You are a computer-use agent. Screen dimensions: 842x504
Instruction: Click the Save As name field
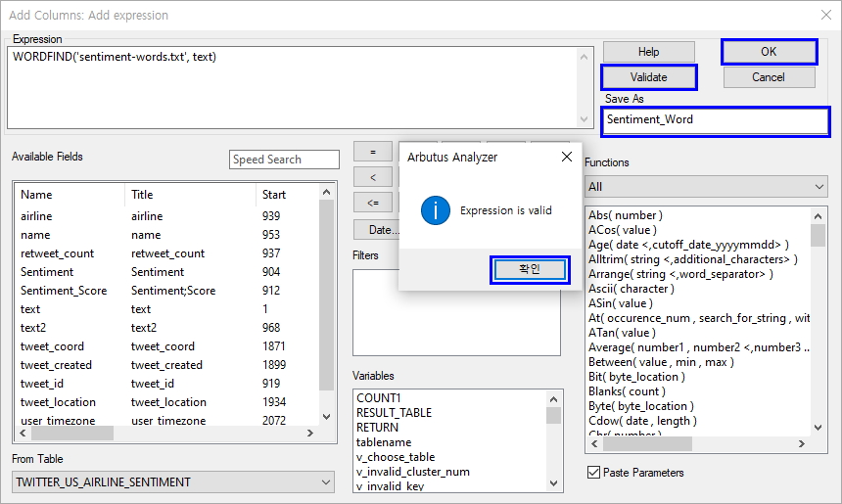click(x=715, y=120)
